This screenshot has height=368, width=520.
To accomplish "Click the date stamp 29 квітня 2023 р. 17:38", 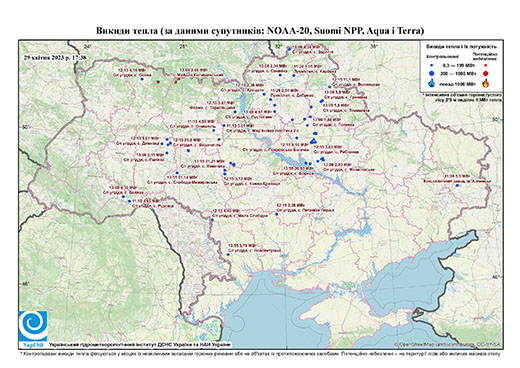I will tap(55, 57).
